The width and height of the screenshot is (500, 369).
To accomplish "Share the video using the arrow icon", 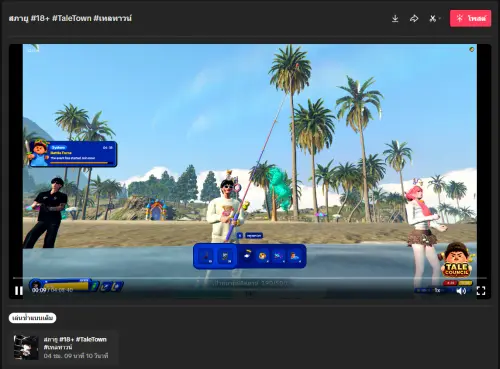I will click(x=414, y=18).
